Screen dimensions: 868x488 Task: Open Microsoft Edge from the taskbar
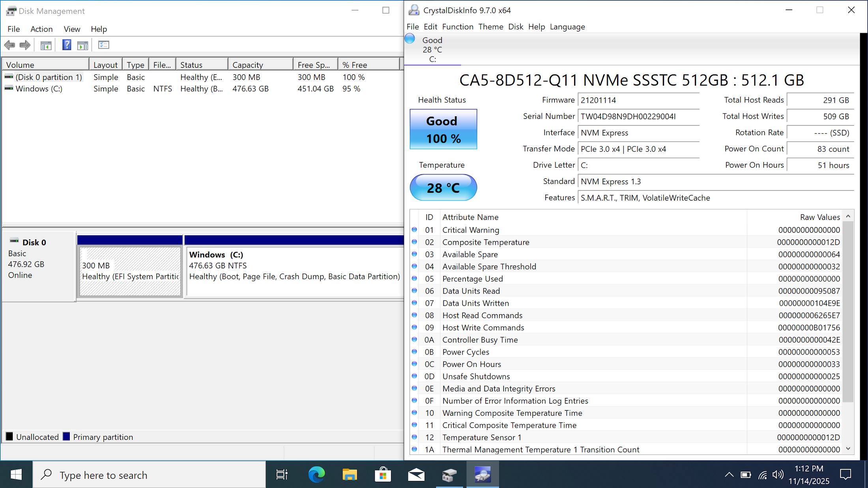[x=316, y=475]
